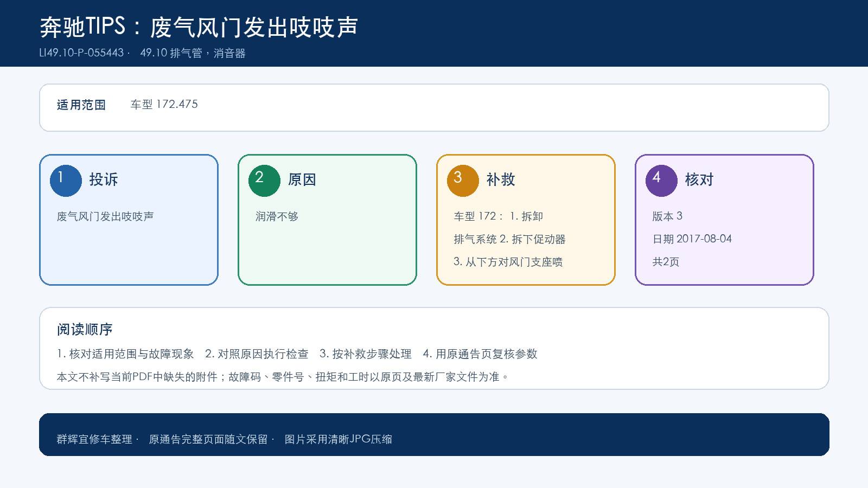Click step 3. 按补救步骤处理
Image resolution: width=868 pixels, height=488 pixels.
tap(366, 354)
